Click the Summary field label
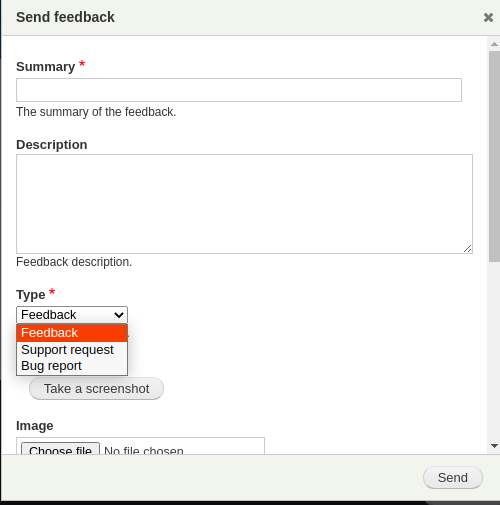Viewport: 500px width, 505px height. pos(46,67)
